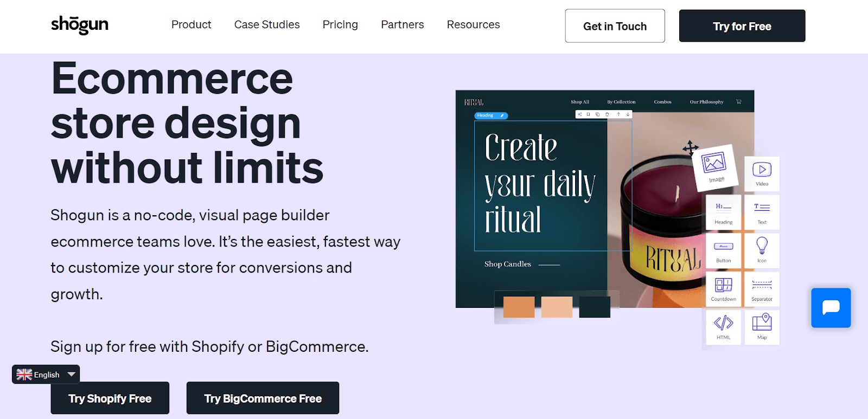
Task: Click the 'Create your daily ritual' heading box
Action: (553, 185)
